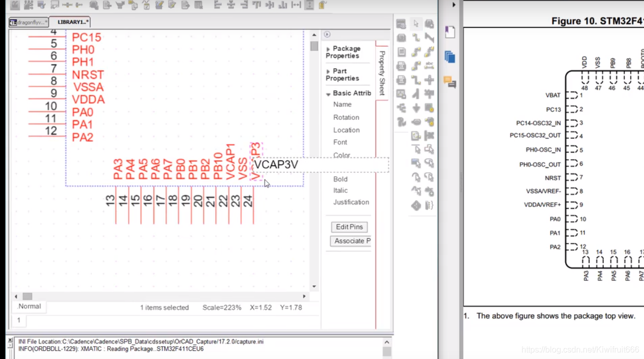Click the bookmark icon in PDF sidebar
The width and height of the screenshot is (644, 359).
[450, 32]
